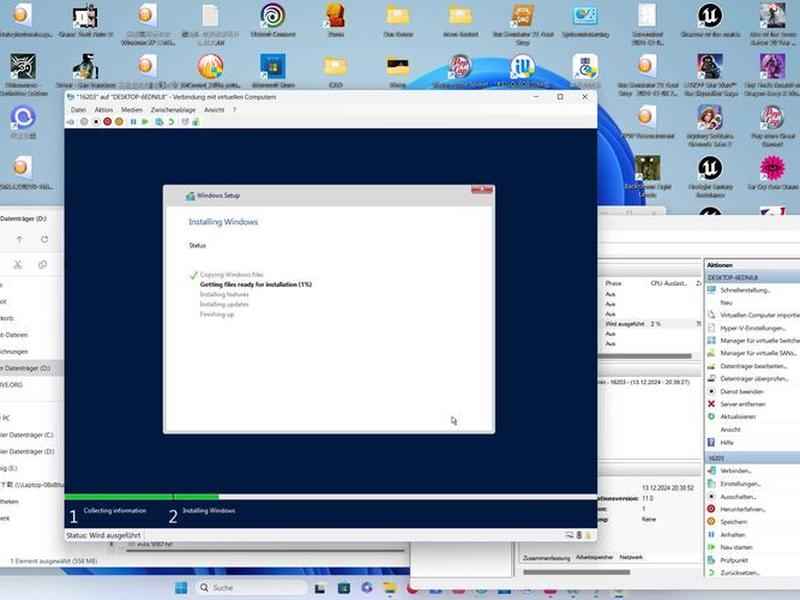800x600 pixels.
Task: Click Aktualisieren in Aktionen pane
Action: pos(737,417)
